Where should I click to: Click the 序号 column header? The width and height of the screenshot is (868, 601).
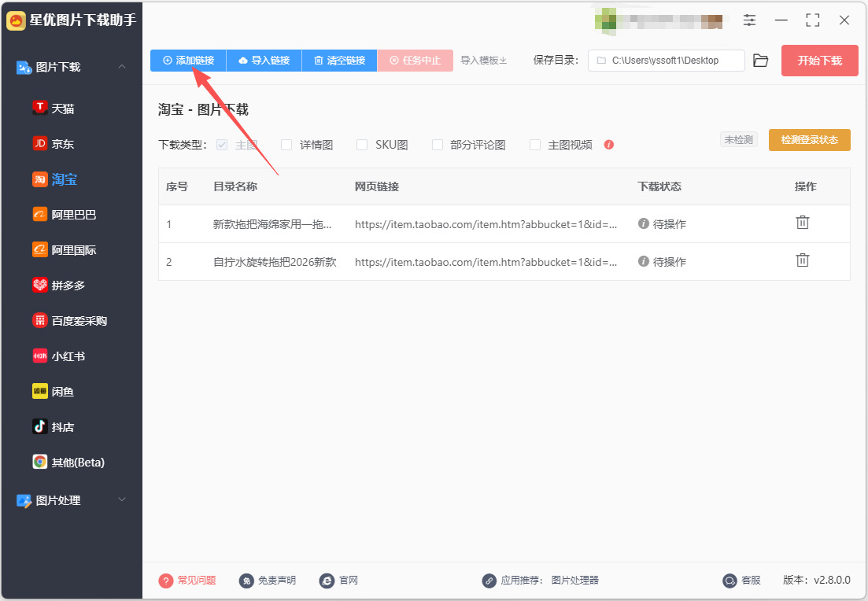[177, 186]
